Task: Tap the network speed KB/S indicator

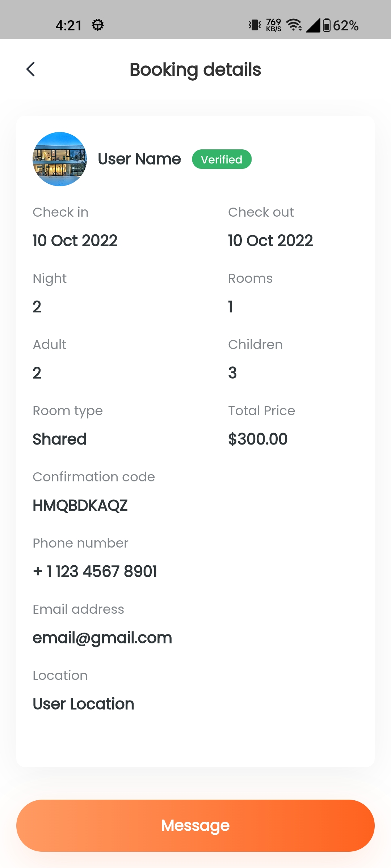Action: pos(274,25)
